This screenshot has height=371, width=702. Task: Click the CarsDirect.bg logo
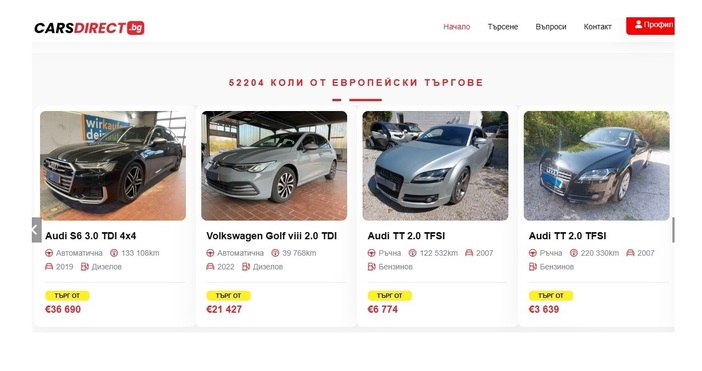(89, 28)
